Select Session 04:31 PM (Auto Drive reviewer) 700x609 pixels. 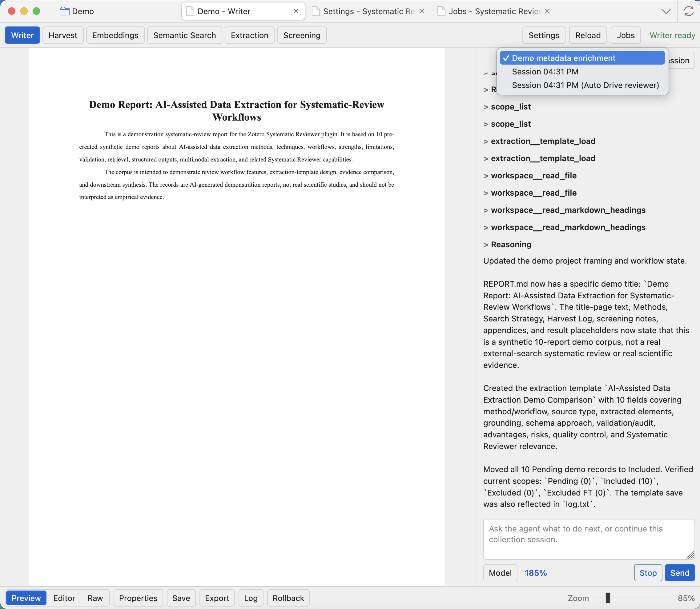coord(582,85)
